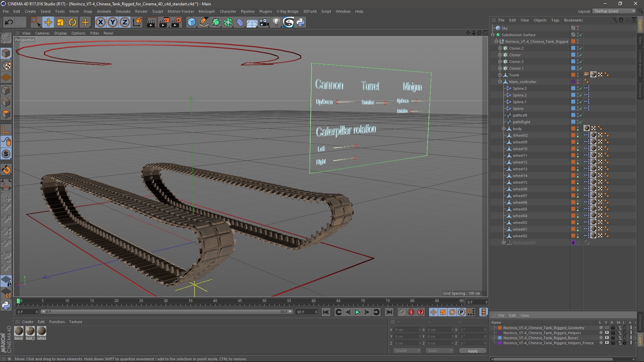The image size is (644, 362).
Task: Click the Bend deformer icon
Action: [240, 22]
